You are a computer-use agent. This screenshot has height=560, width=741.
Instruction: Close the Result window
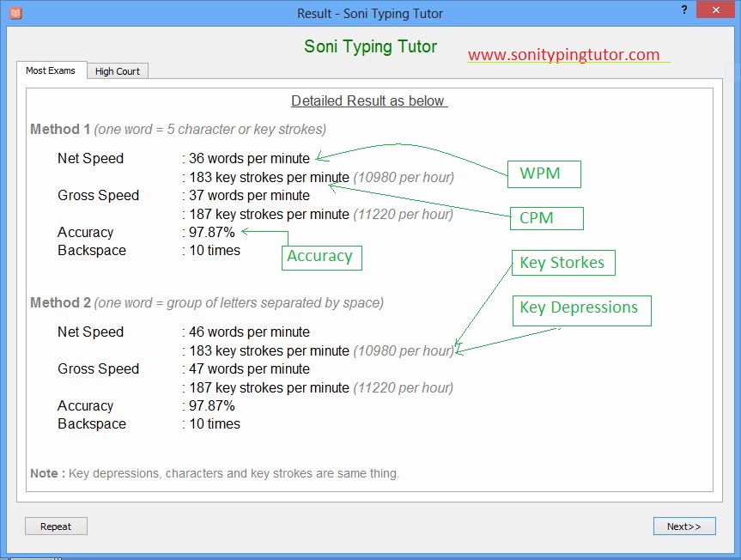click(715, 9)
